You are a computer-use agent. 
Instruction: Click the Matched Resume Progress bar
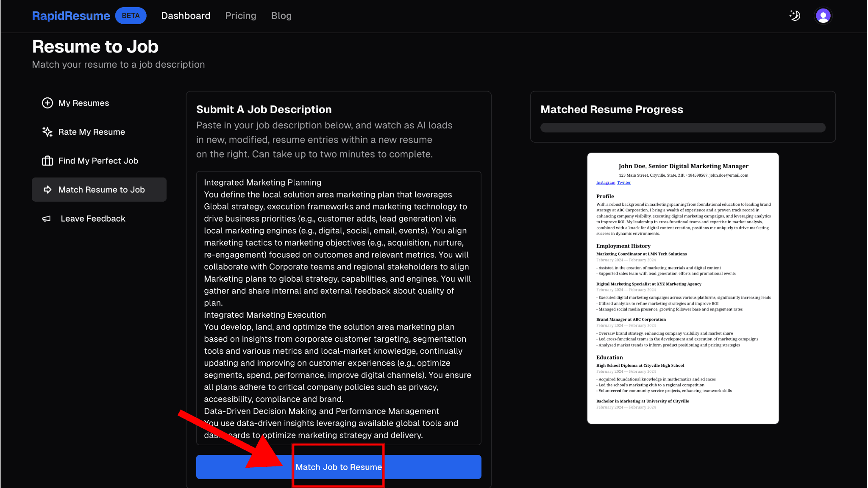click(683, 128)
